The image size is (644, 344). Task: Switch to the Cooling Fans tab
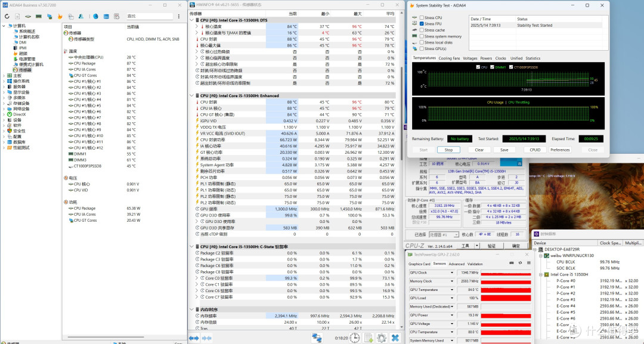(x=449, y=58)
